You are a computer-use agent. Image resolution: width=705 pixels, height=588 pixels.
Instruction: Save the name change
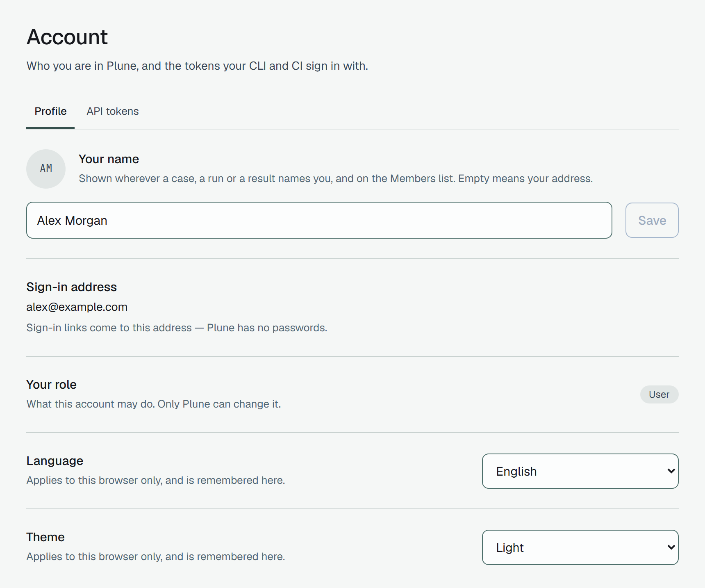pos(652,220)
